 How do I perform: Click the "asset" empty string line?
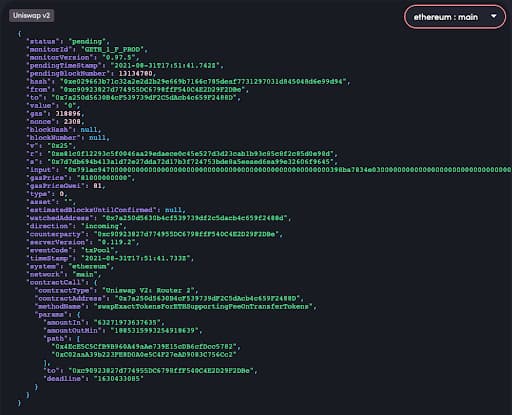click(x=51, y=202)
